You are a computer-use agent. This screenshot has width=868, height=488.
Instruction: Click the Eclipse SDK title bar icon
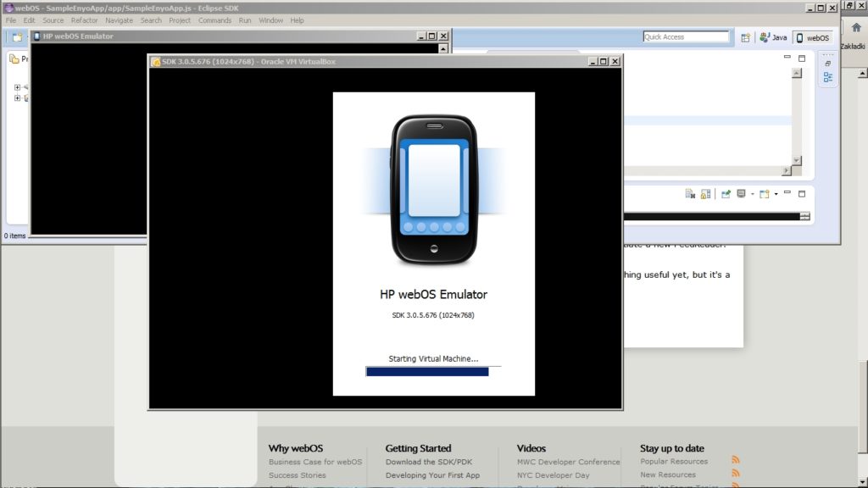[8, 8]
